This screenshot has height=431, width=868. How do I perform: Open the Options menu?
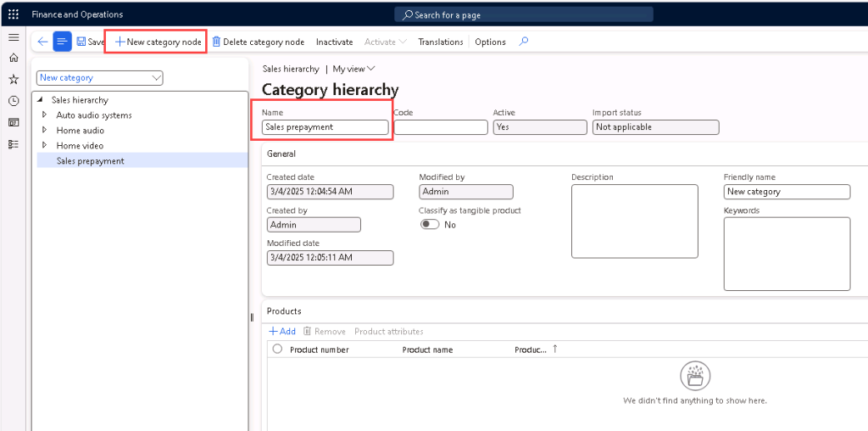click(490, 42)
